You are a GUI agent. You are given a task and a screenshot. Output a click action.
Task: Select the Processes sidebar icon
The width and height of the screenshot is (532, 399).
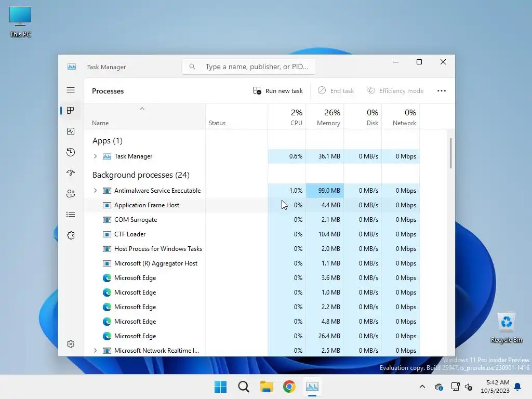(x=71, y=111)
